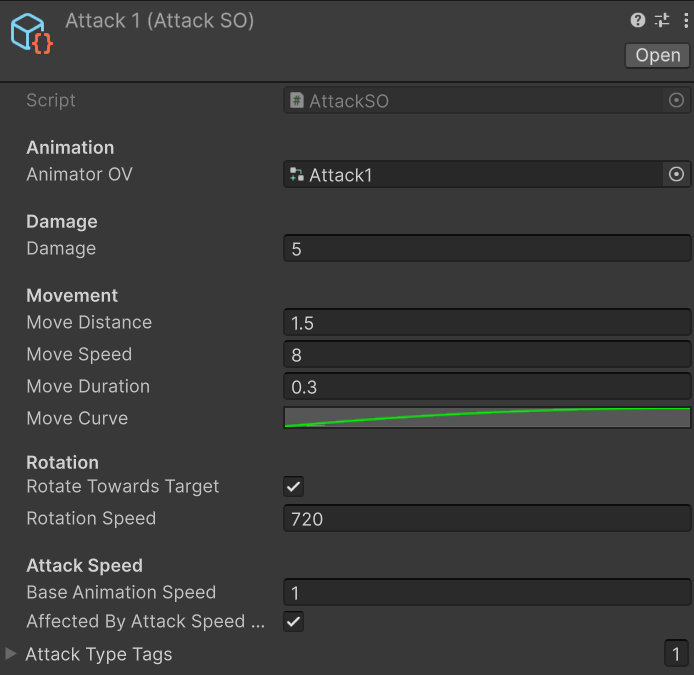Click the object picker for Script field
The height and width of the screenshot is (675, 694).
676,100
